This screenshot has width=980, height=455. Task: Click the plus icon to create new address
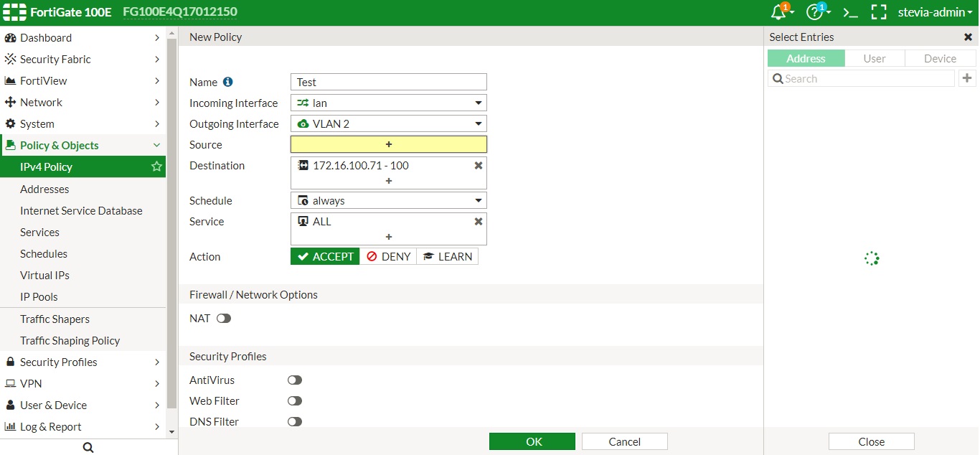(x=967, y=78)
